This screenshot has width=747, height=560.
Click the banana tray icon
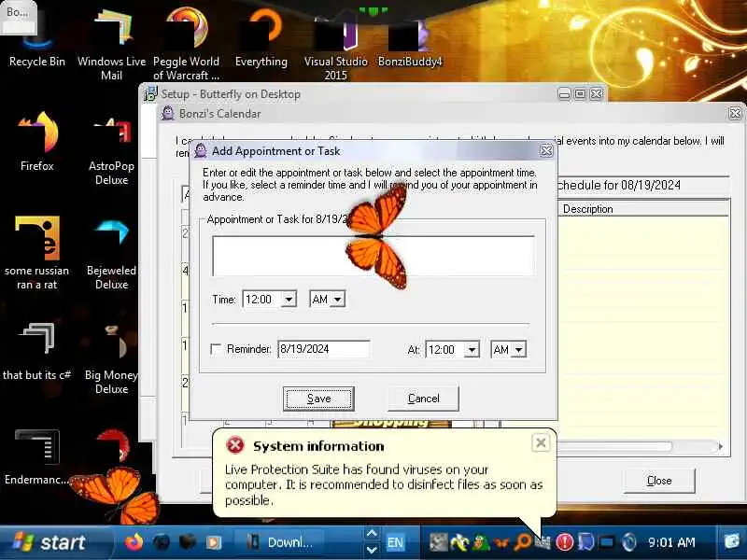(459, 542)
